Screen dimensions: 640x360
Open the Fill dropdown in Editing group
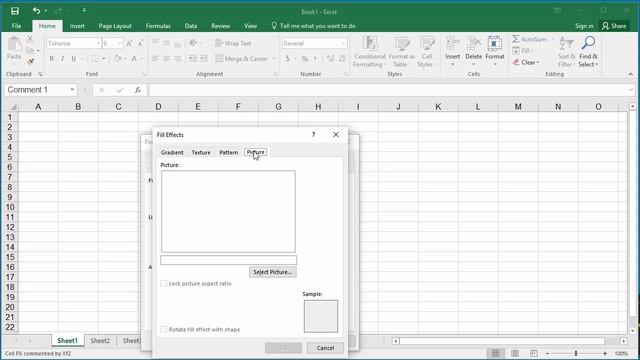click(532, 51)
